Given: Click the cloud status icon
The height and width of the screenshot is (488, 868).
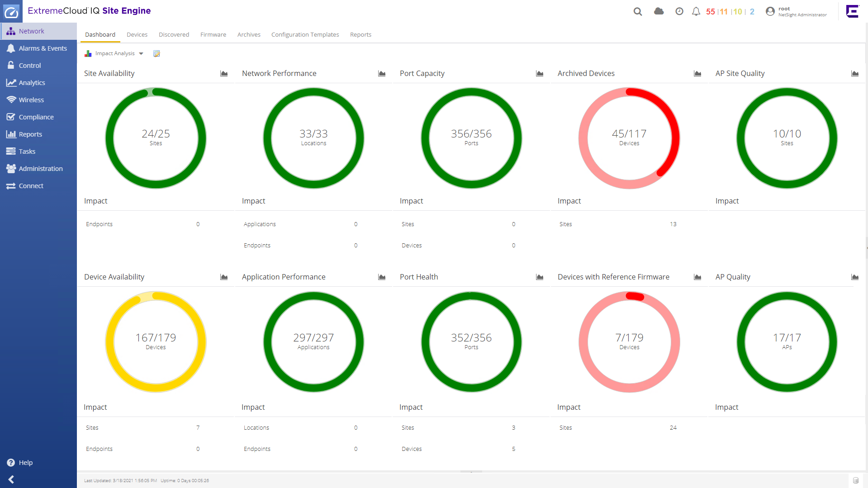Looking at the screenshot, I should pyautogui.click(x=659, y=11).
